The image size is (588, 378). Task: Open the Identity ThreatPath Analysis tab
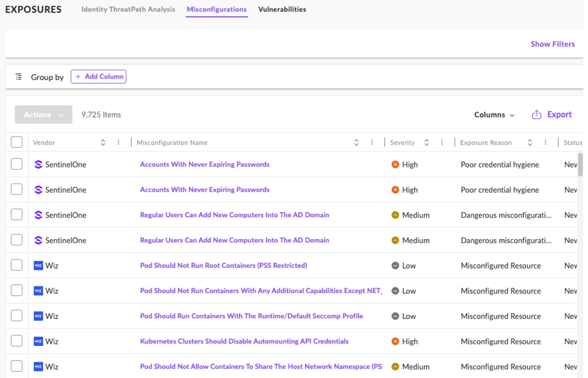128,9
